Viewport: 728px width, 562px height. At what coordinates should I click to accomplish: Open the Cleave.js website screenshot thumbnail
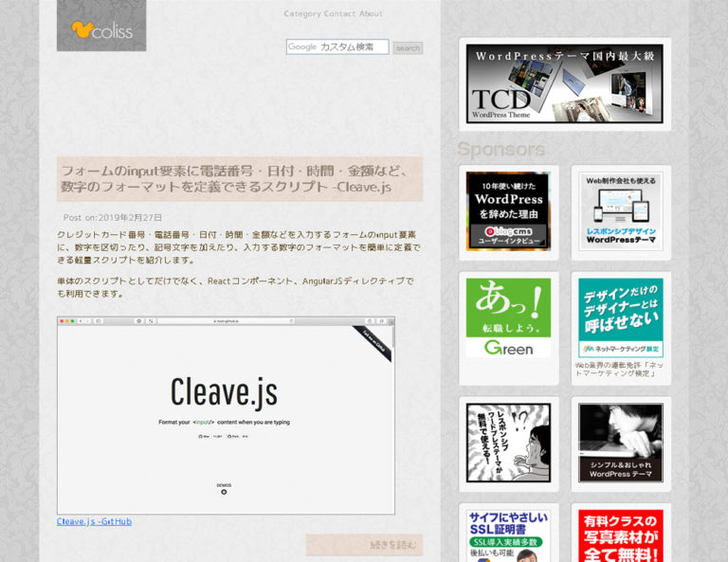[227, 415]
